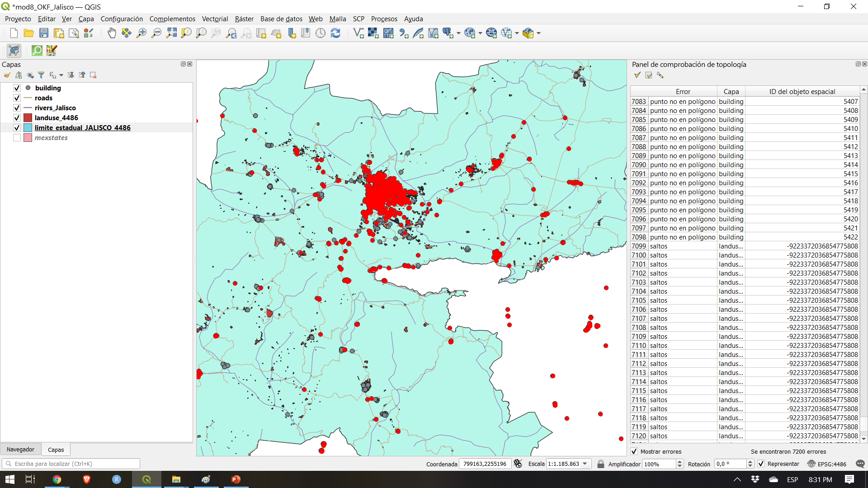Screen dimensions: 868x488
Task: Configure topology rules wrench icon
Action: point(660,75)
